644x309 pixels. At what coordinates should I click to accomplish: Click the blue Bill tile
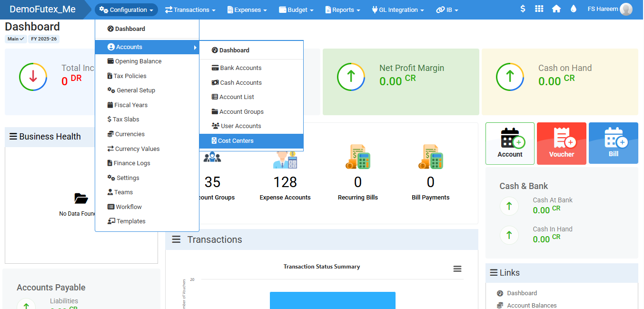[613, 143]
